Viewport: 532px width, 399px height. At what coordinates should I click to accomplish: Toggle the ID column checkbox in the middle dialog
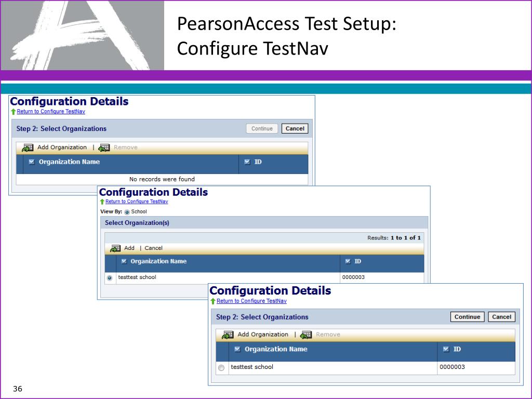[347, 261]
